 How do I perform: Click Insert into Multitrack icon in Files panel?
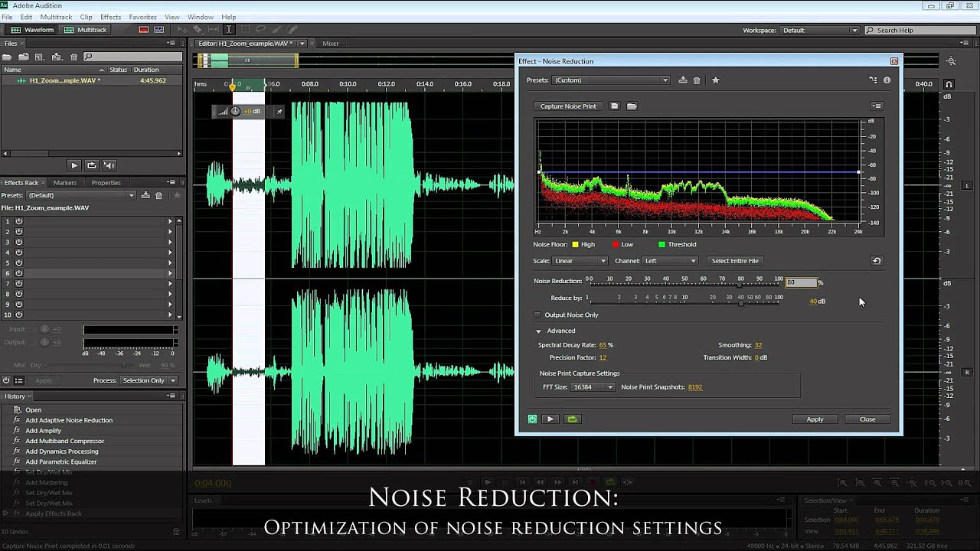click(57, 57)
